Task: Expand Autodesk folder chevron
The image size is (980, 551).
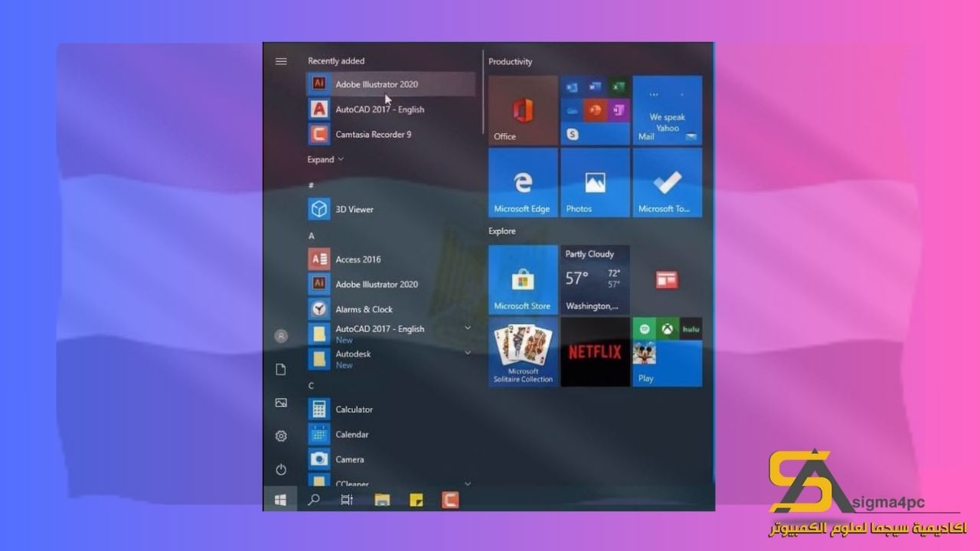Action: click(468, 353)
